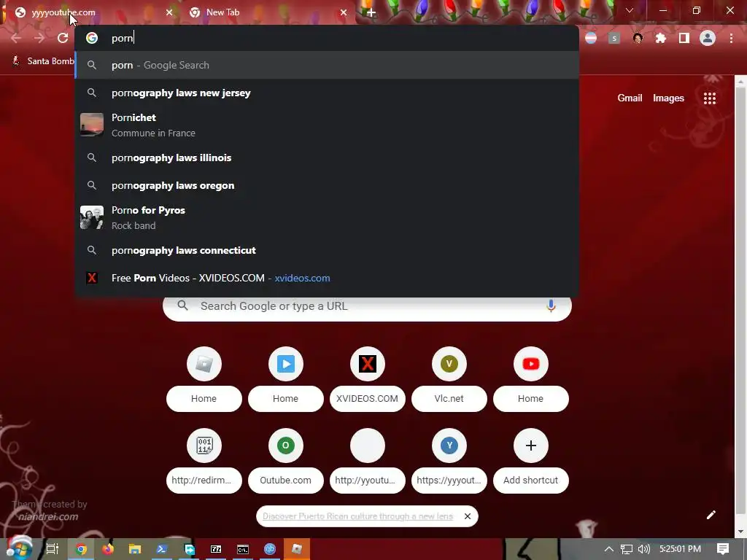Image resolution: width=747 pixels, height=560 pixels.
Task: Open the Images link
Action: pos(668,98)
